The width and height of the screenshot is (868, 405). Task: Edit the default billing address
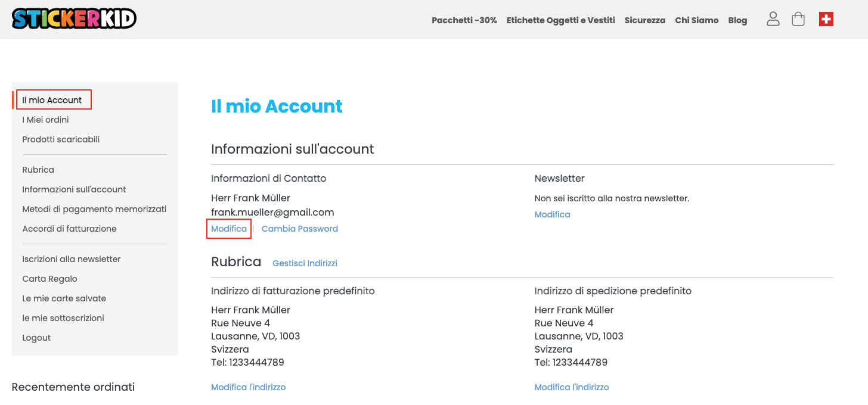coord(248,387)
